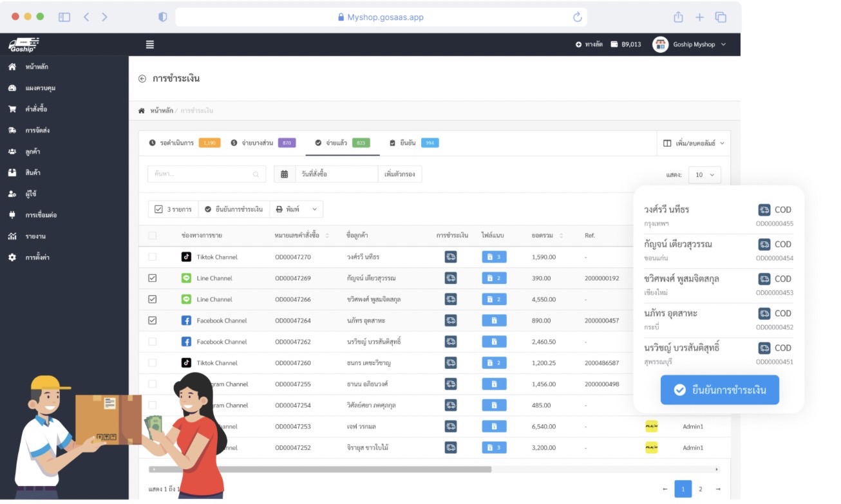Viewport: 841px width, 504px height.
Task: Click the เพิ่มตัวกรอง filter button
Action: (x=399, y=174)
